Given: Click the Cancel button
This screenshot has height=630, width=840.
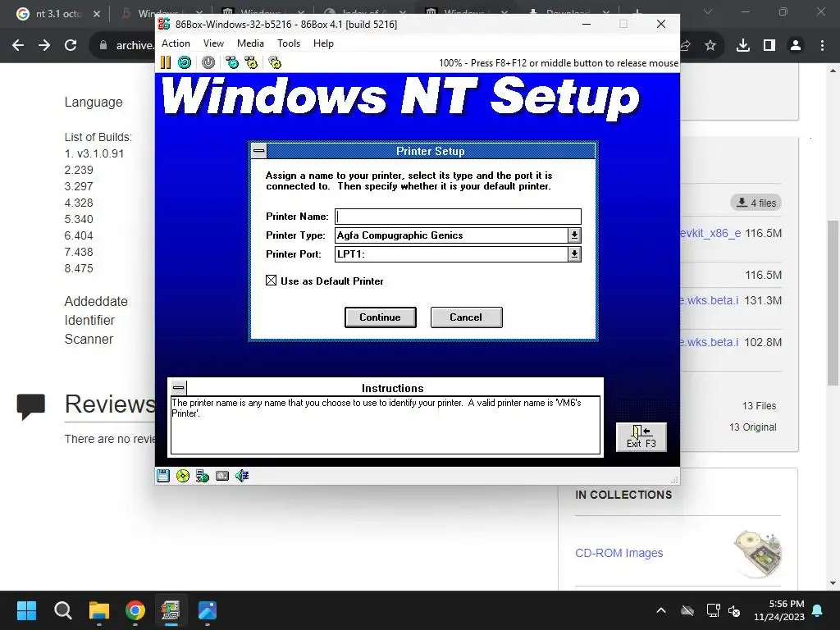Looking at the screenshot, I should click(466, 317).
